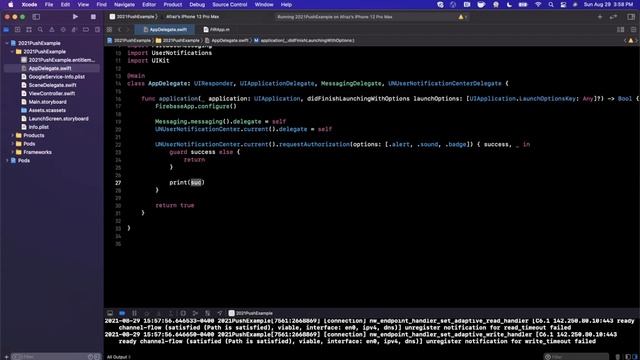
Task: Select Main.storyboard in navigator
Action: point(44,102)
